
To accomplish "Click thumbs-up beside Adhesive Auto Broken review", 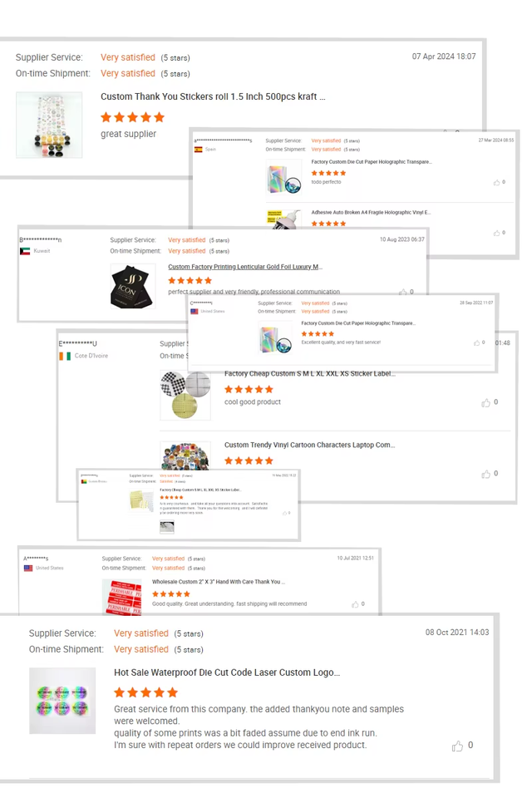I will (496, 233).
